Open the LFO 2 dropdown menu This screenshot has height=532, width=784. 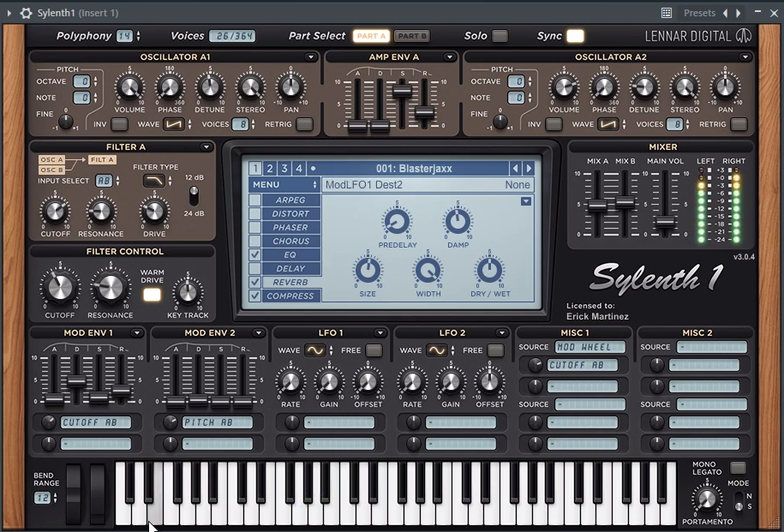501,333
